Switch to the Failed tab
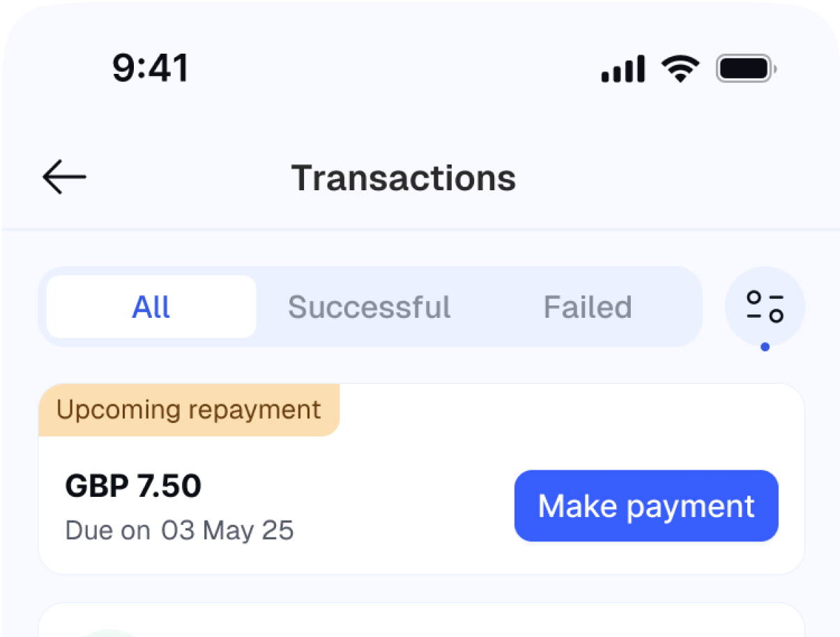Viewport: 840px width, 637px height. pos(588,307)
